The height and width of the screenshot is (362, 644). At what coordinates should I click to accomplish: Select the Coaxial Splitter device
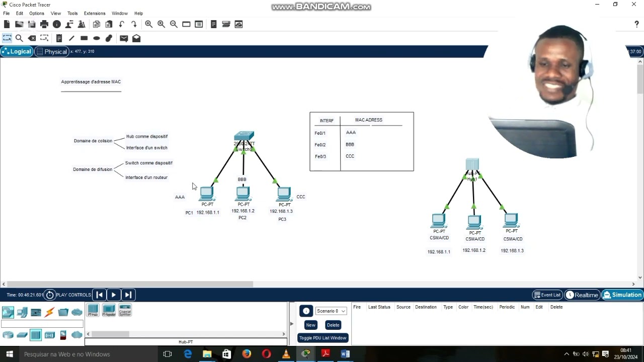coord(125,310)
